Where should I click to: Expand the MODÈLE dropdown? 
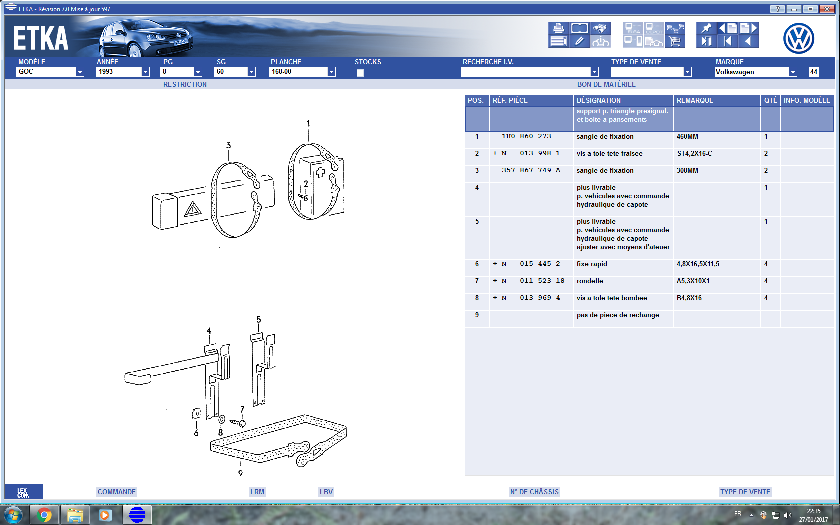(x=80, y=72)
